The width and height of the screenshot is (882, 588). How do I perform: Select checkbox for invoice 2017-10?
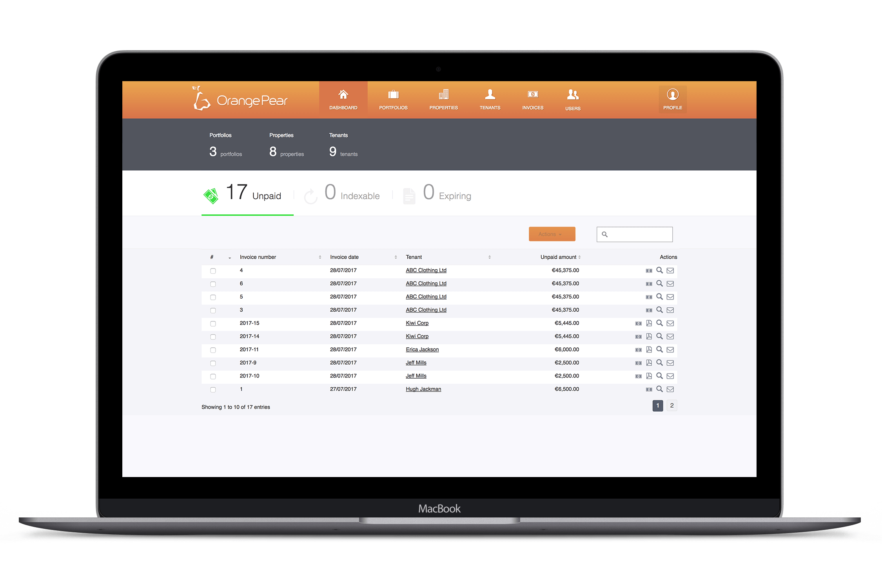[x=213, y=377]
